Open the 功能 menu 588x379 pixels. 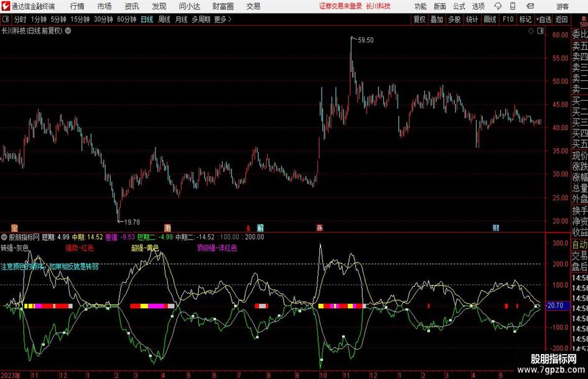[421, 6]
